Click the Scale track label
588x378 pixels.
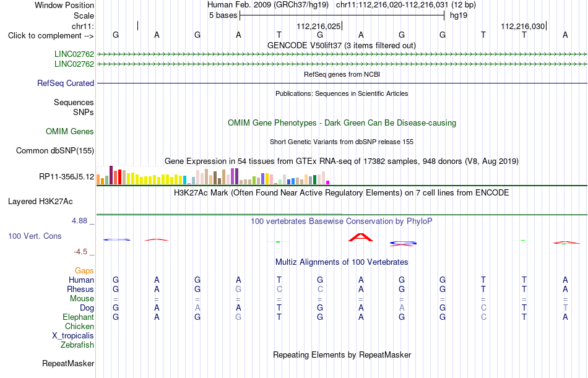coord(84,15)
